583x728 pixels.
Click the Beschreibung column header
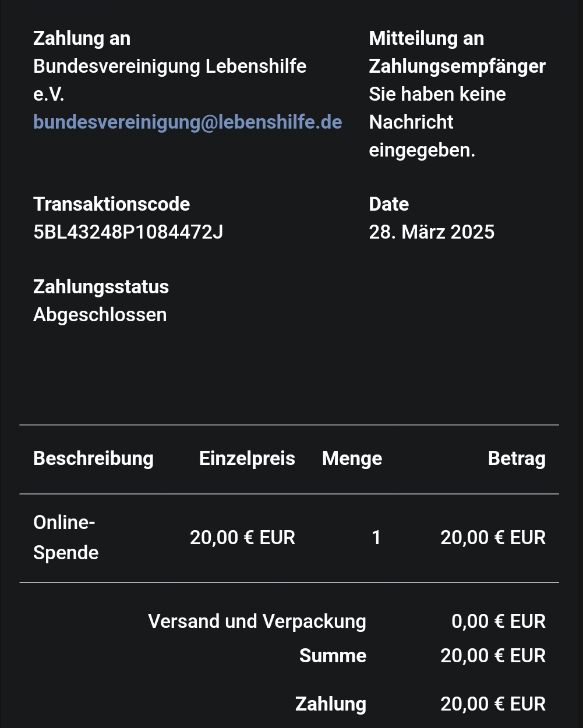tap(93, 459)
